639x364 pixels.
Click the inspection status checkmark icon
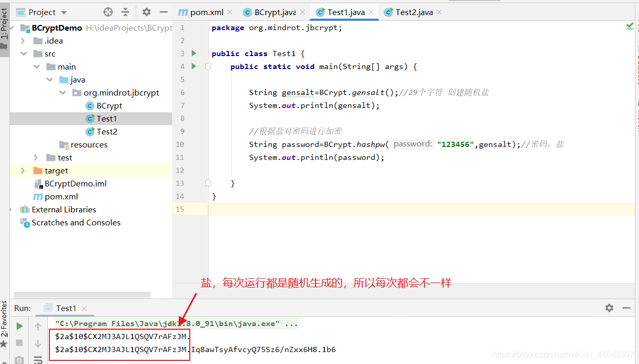[630, 26]
